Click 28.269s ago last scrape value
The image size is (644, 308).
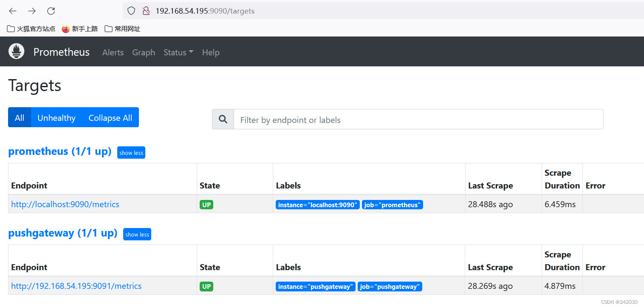(x=490, y=286)
